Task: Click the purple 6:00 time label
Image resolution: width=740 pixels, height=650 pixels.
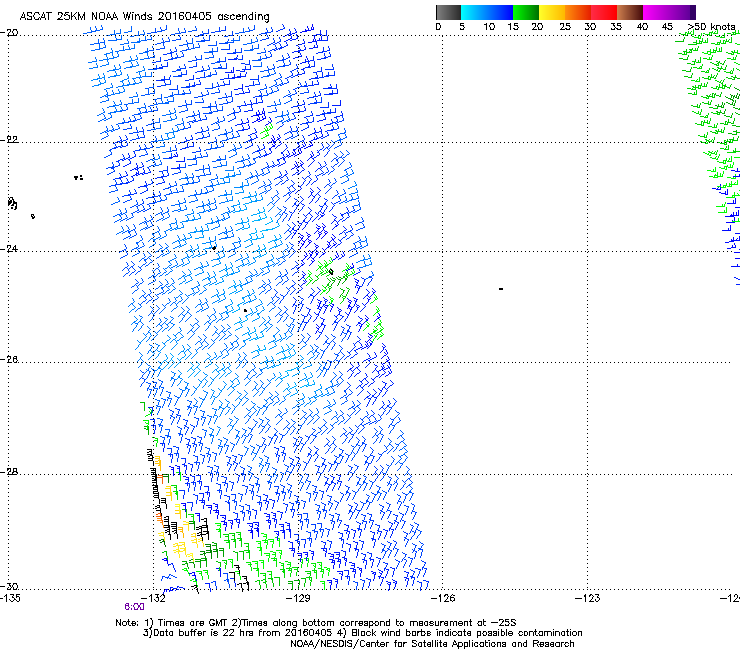Action: [x=135, y=607]
